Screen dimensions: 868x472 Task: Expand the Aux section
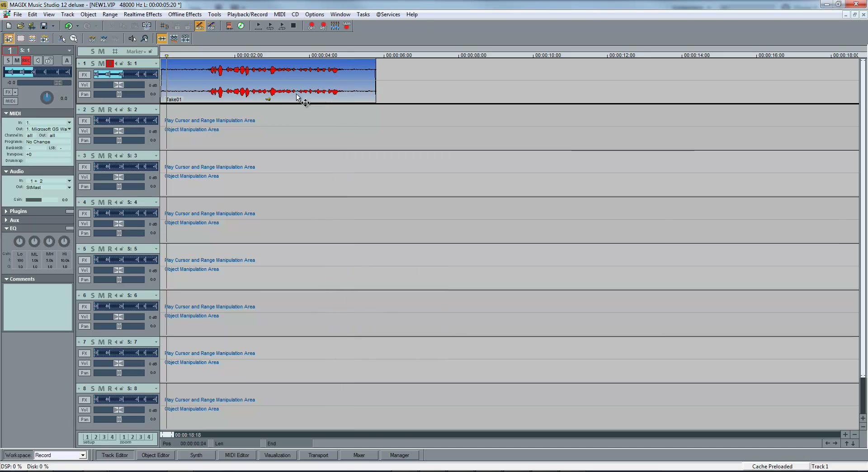6,220
